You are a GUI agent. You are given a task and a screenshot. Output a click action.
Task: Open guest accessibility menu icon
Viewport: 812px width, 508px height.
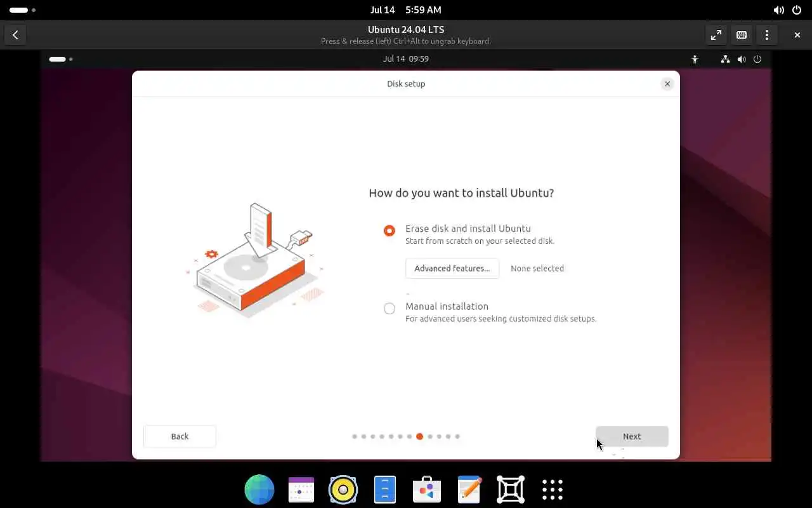(695, 59)
